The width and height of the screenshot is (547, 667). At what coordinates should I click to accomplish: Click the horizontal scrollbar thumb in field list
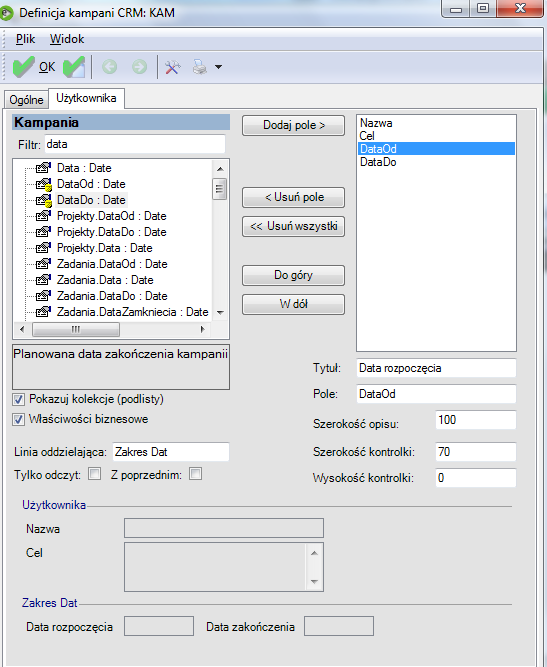pos(76,329)
